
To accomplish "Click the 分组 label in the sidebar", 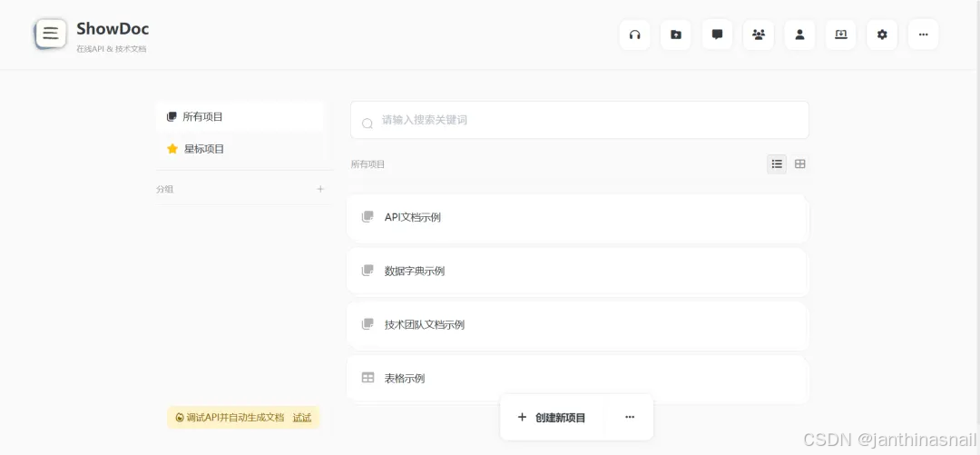I will pos(165,189).
